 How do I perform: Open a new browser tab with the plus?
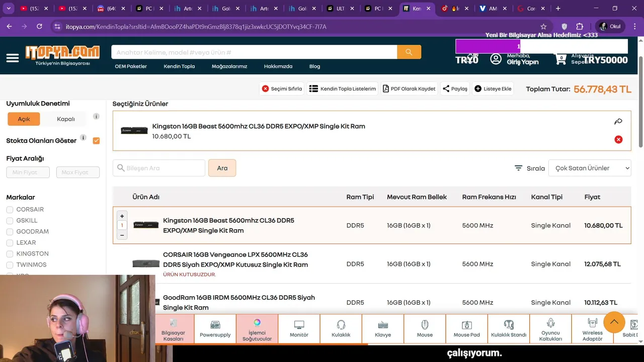[x=558, y=9]
